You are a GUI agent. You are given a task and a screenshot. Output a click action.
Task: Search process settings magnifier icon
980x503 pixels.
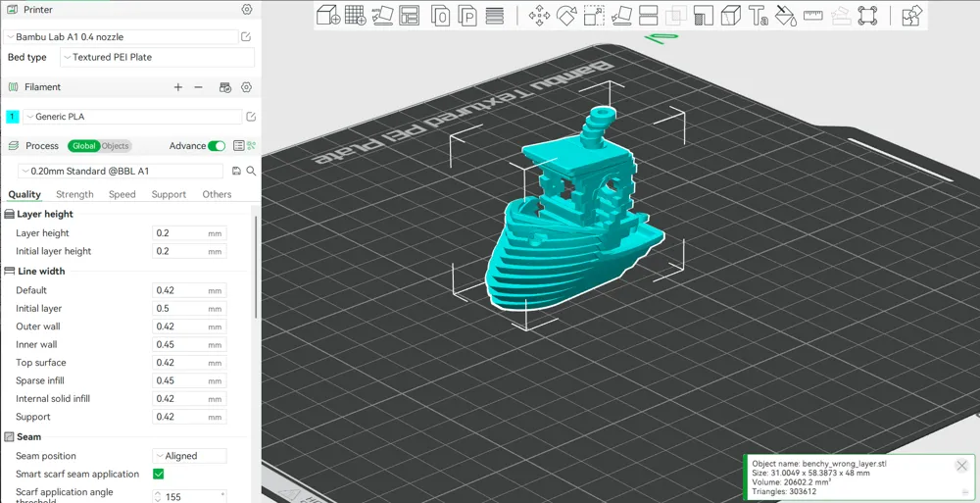(x=251, y=171)
